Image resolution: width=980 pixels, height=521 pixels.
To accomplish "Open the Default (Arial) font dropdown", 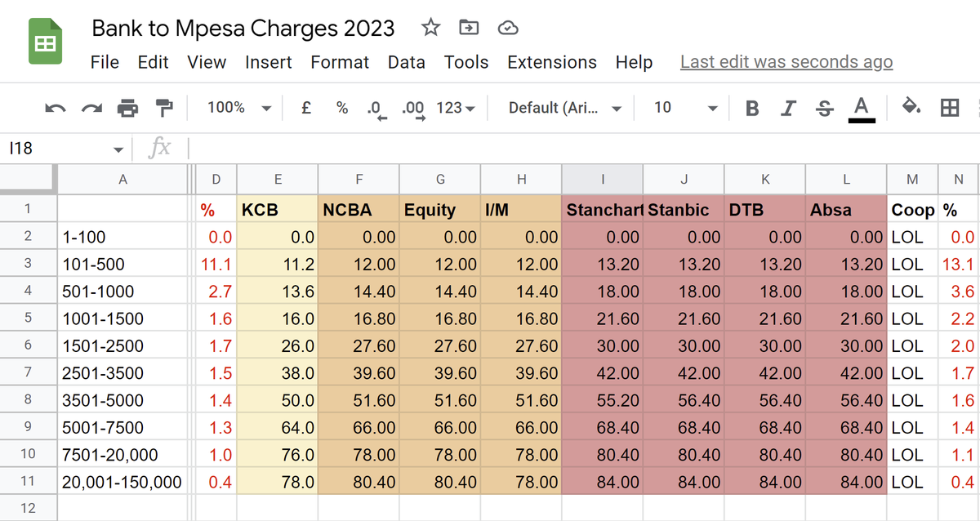I will tap(564, 108).
